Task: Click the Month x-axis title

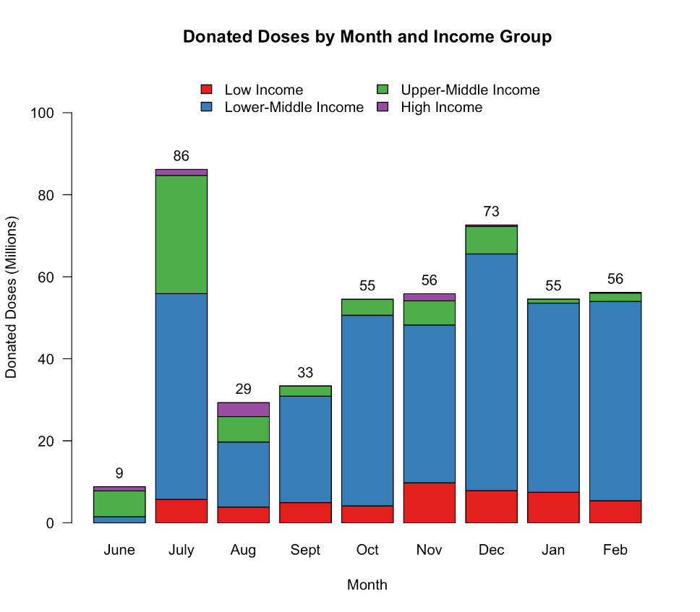Action: coord(367,585)
